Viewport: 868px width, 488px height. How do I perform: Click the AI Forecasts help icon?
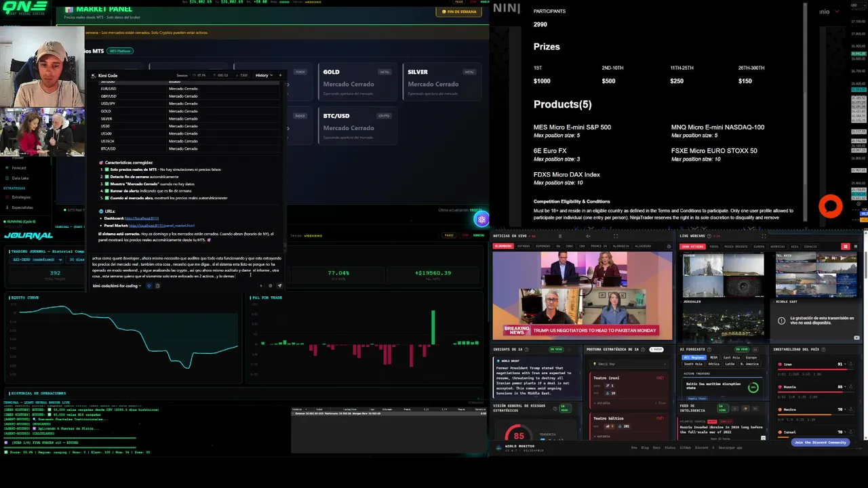click(x=709, y=349)
